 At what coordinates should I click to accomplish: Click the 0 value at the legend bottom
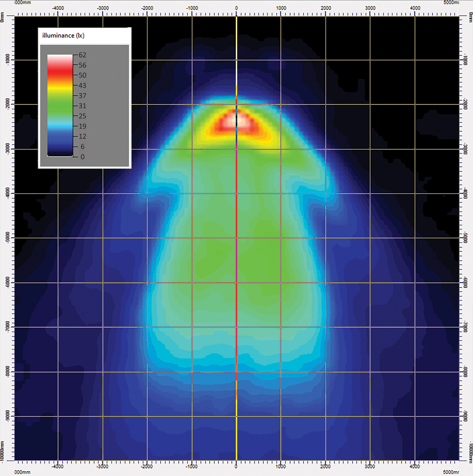click(83, 157)
